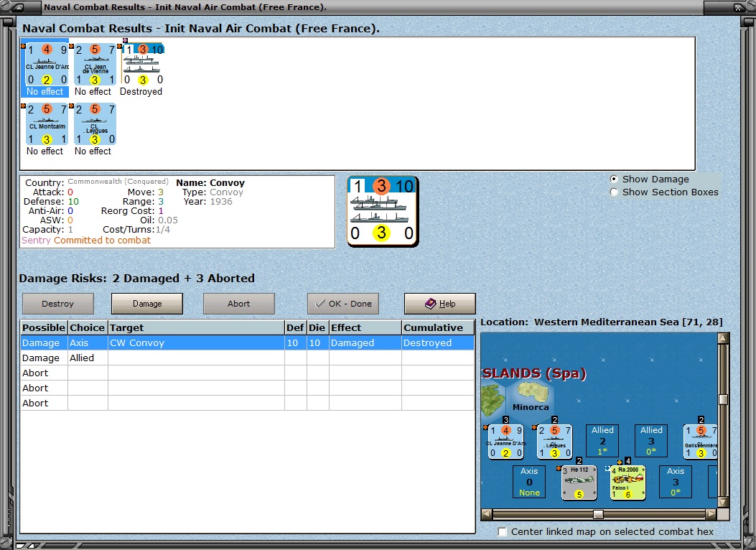Select the Damage Allied row
756x550 pixels.
(248, 358)
